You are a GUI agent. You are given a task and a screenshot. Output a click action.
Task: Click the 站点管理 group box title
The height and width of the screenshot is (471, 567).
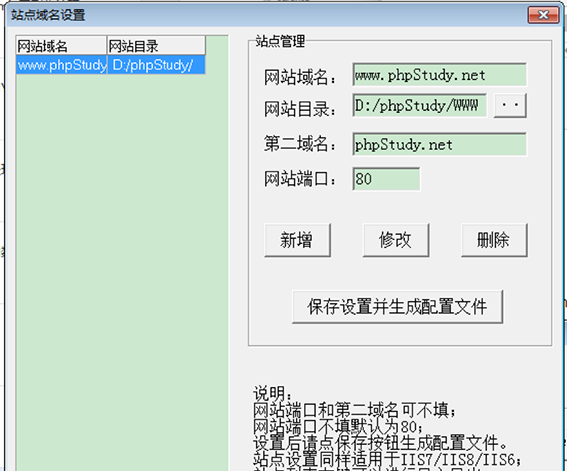point(280,41)
